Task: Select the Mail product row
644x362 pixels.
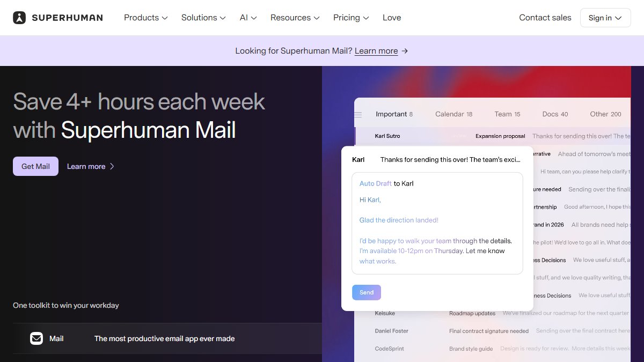Action: click(167, 338)
